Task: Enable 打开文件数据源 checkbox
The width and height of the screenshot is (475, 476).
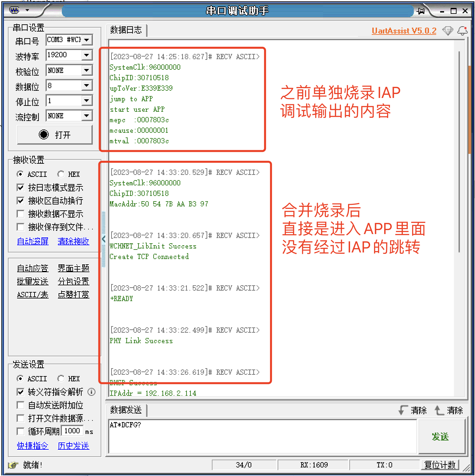Action: tap(20, 418)
